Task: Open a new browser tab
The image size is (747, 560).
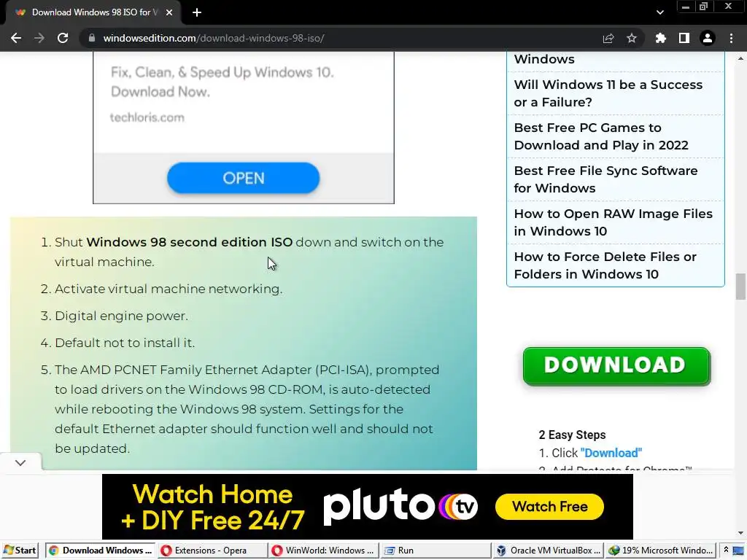Action: pos(197,12)
